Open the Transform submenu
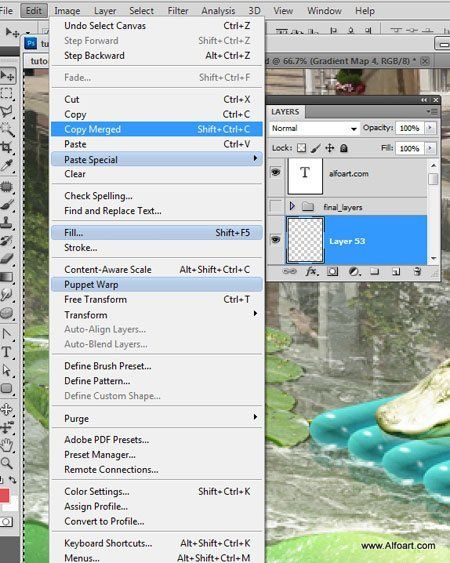 (x=157, y=315)
